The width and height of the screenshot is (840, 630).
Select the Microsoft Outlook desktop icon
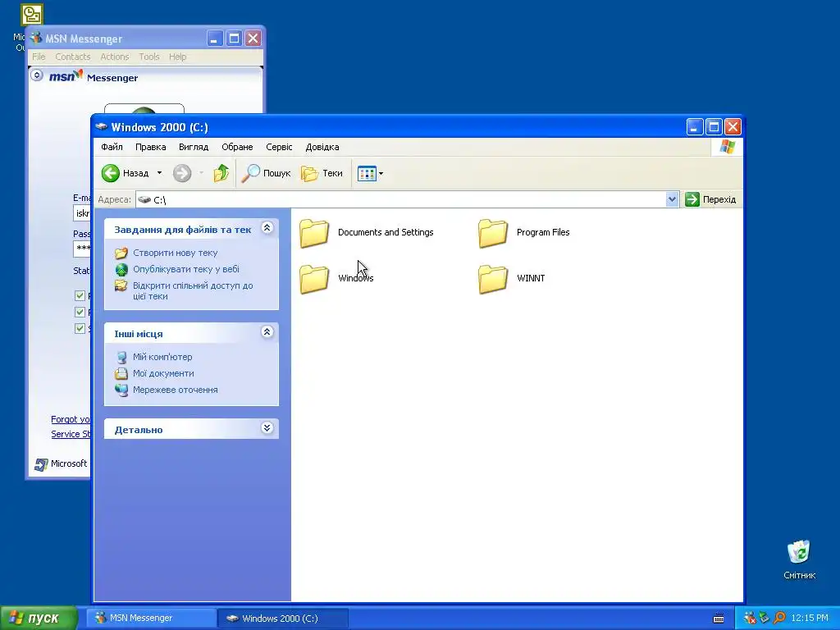[31, 15]
